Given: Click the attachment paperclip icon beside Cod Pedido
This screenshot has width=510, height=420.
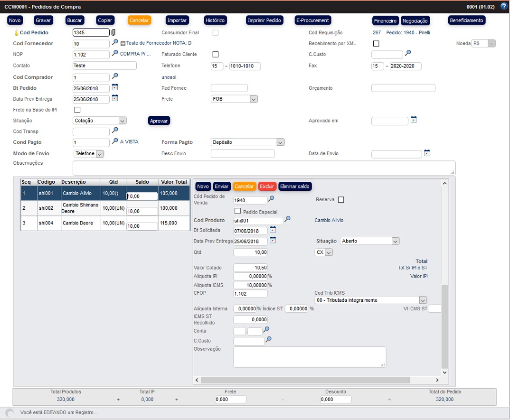Looking at the screenshot, I should click(x=113, y=33).
